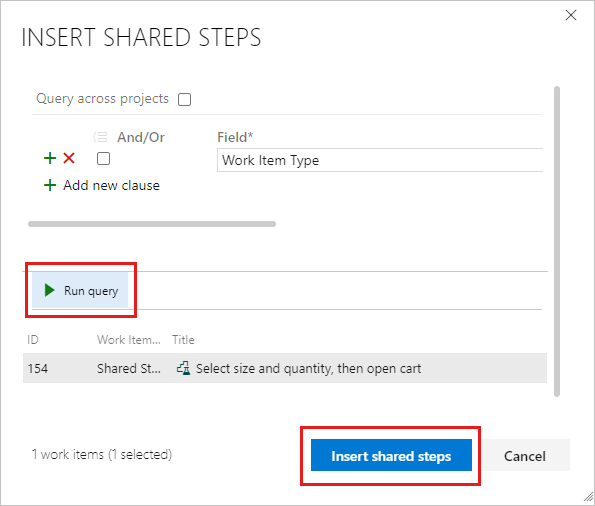Click the green Run query play icon
This screenshot has height=506, width=595.
tap(49, 290)
